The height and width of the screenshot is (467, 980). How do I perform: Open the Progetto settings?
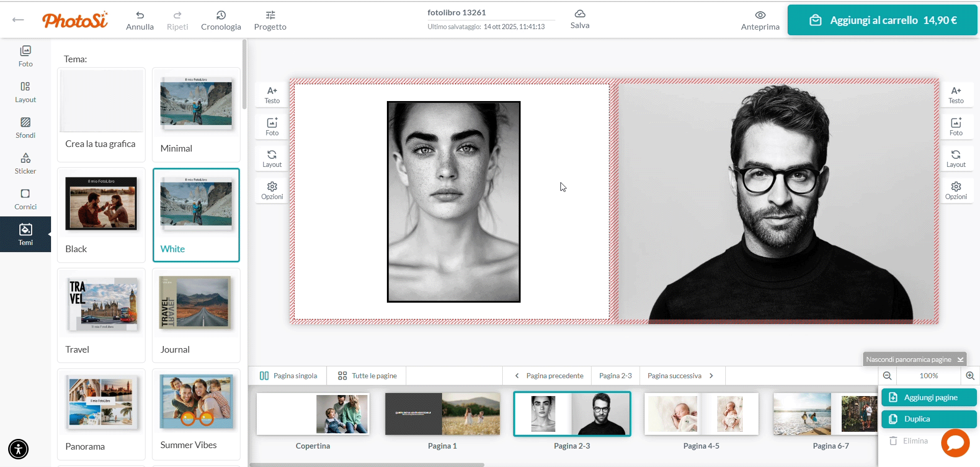click(x=271, y=20)
